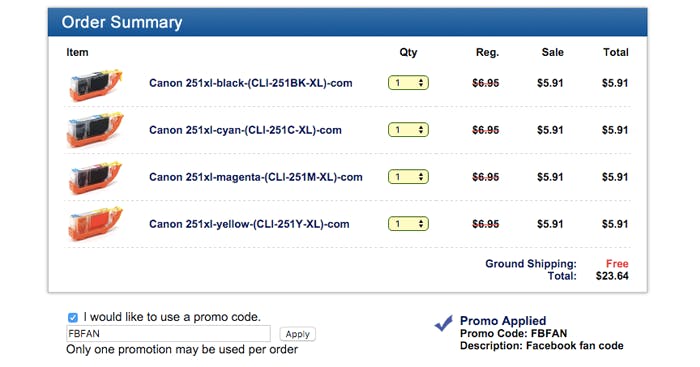Open quantity dropdown for black cartridge
Screen dimensions: 700x367
408,83
